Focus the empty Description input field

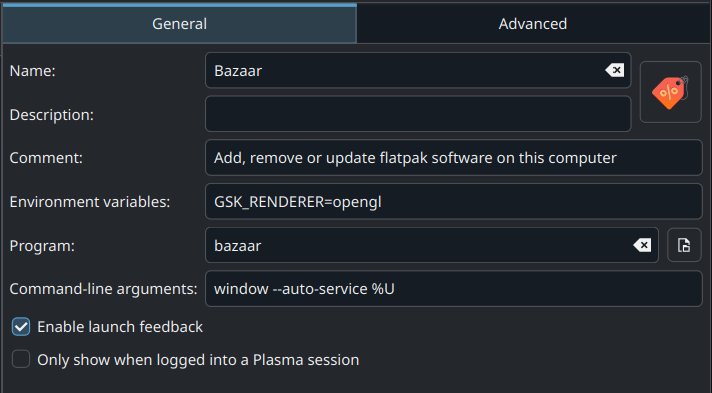point(418,114)
